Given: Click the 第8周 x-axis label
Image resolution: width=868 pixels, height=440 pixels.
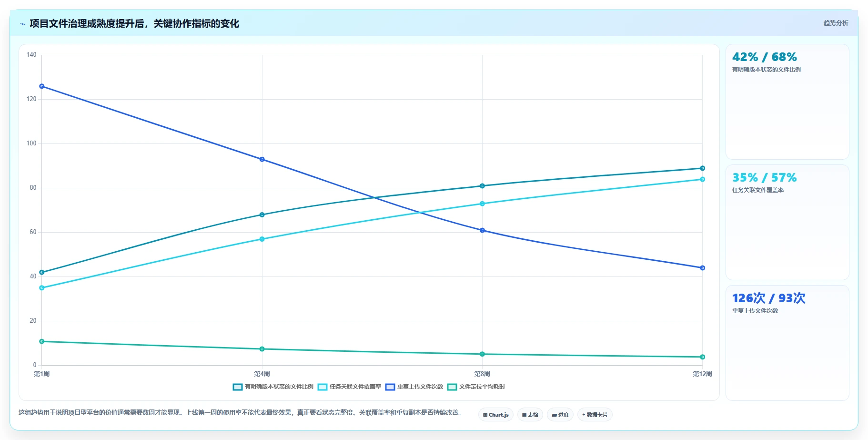Looking at the screenshot, I should coord(482,374).
